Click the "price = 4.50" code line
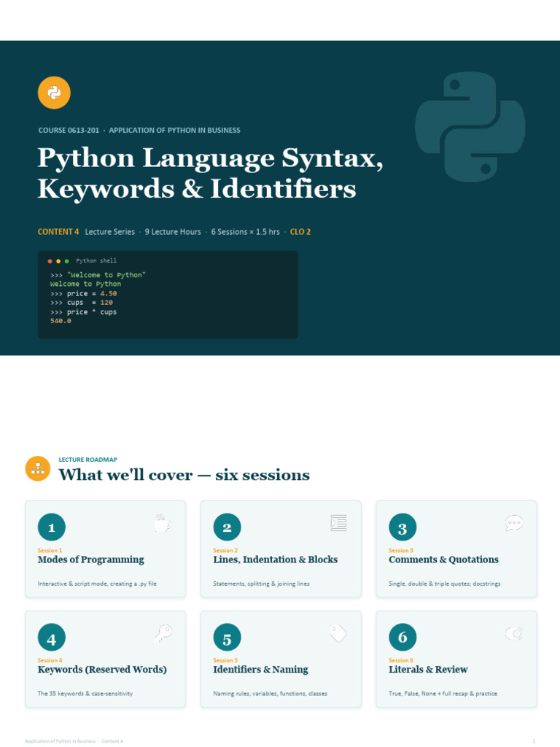 (83, 293)
